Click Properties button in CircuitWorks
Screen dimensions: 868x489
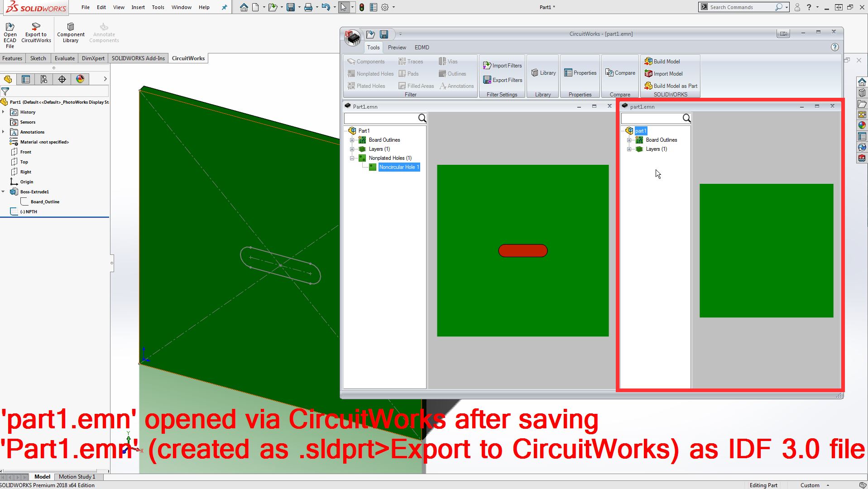(580, 72)
